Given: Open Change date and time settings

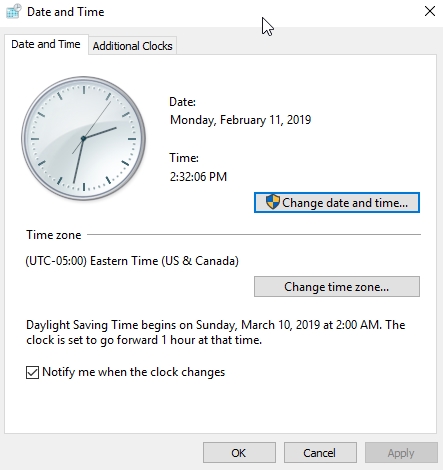Looking at the screenshot, I should coord(337,202).
